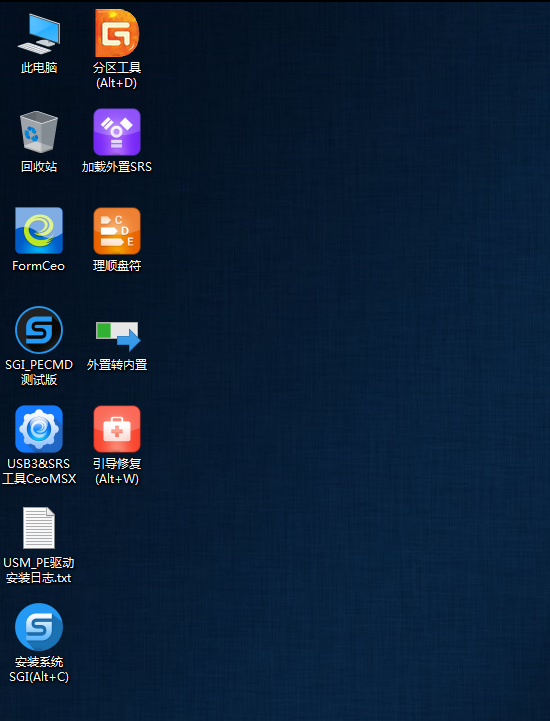550x721 pixels.
Task: Click the 分区工具 DiskGenius orange icon
Action: point(117,33)
